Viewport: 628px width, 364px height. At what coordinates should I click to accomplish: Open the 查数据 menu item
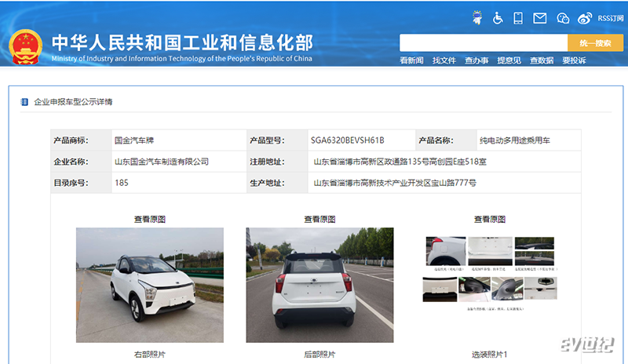tap(542, 60)
